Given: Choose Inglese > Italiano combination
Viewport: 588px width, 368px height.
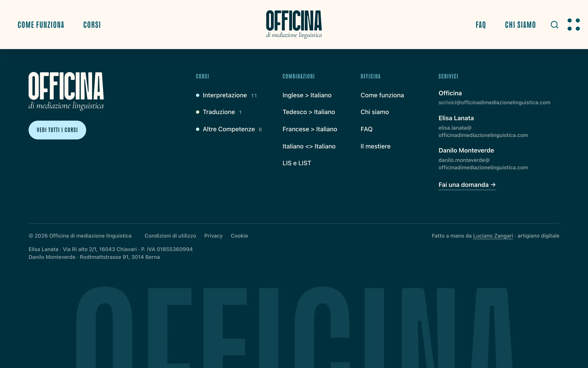Looking at the screenshot, I should [307, 95].
